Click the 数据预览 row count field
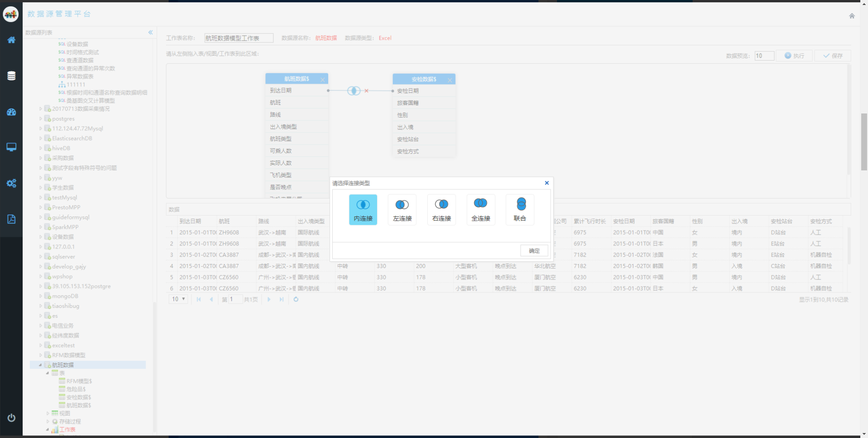Viewport: 868px width, 438px height. (x=764, y=56)
